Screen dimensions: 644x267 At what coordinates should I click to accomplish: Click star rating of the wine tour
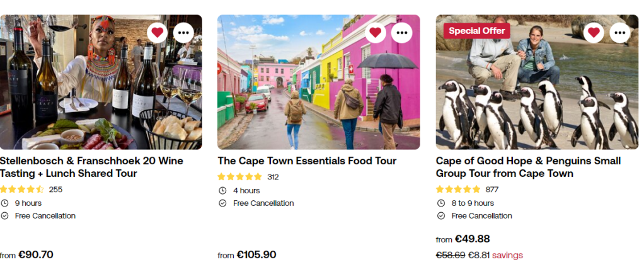pos(22,189)
